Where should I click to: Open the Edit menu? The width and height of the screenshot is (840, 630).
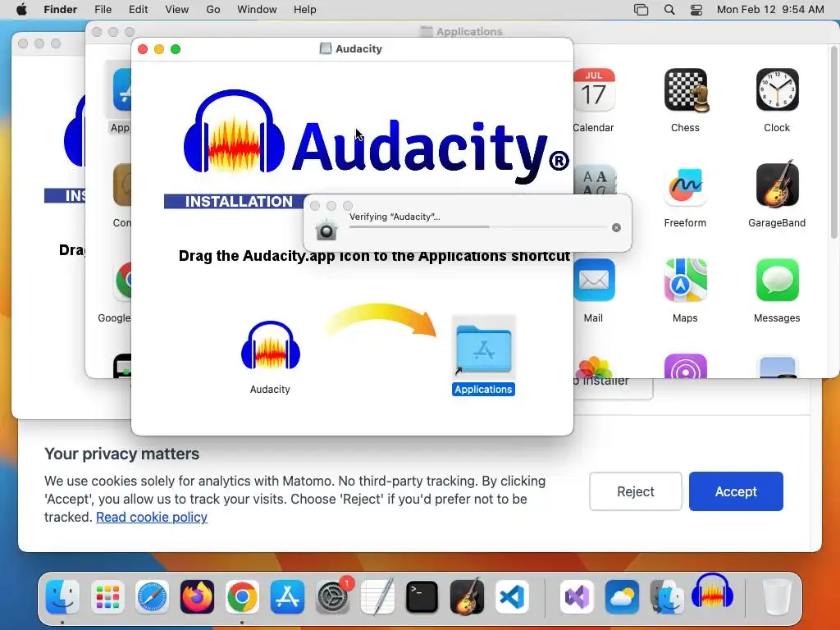click(138, 10)
